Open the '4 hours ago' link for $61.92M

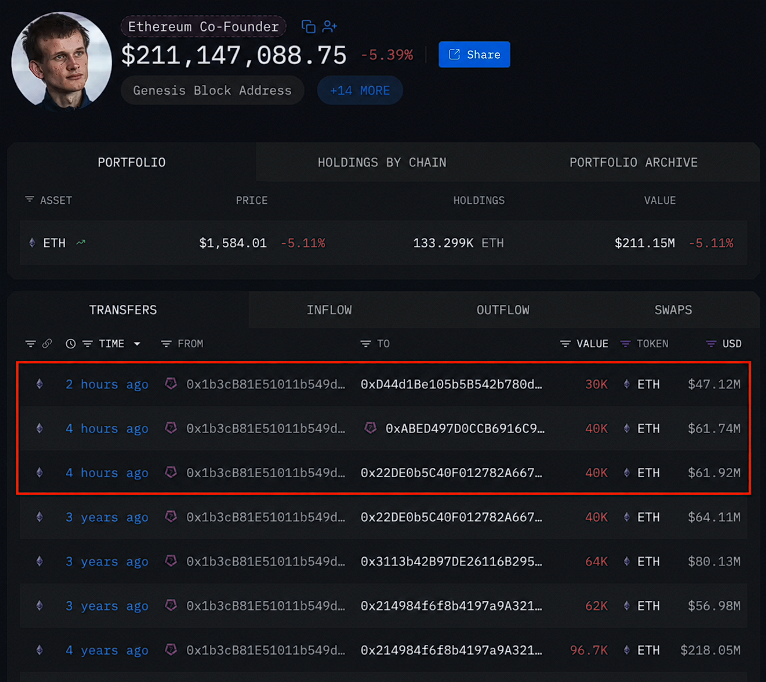(107, 473)
